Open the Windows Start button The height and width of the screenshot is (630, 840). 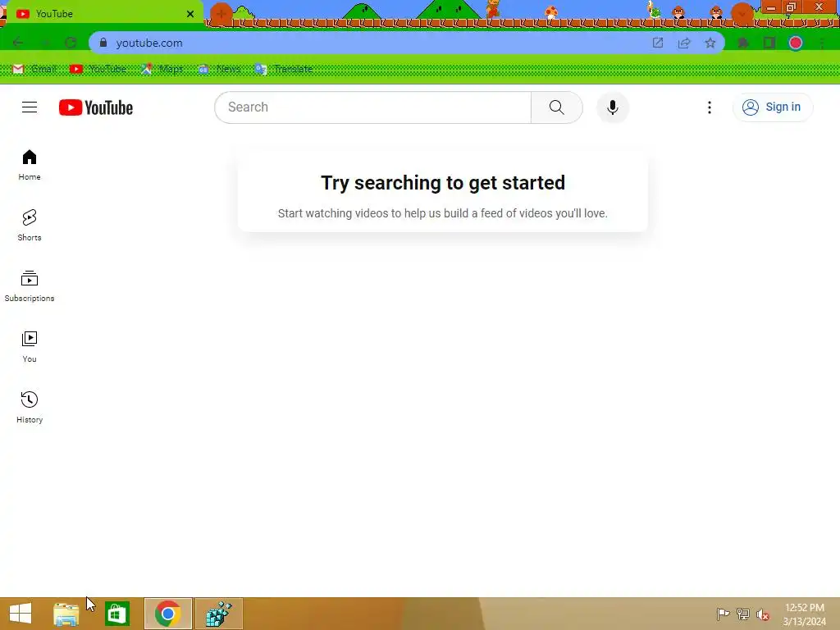click(x=21, y=614)
